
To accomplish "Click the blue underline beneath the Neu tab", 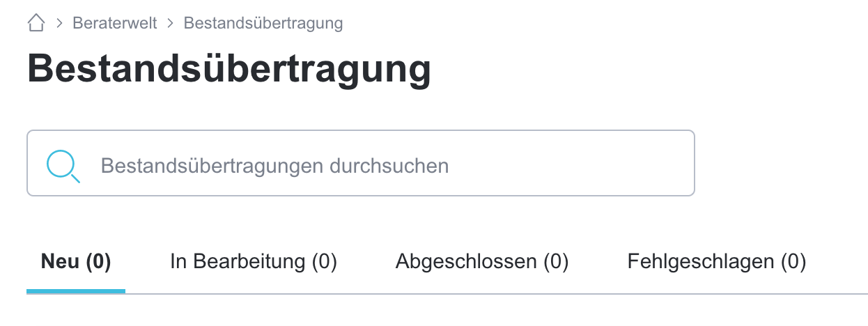I will (76, 291).
